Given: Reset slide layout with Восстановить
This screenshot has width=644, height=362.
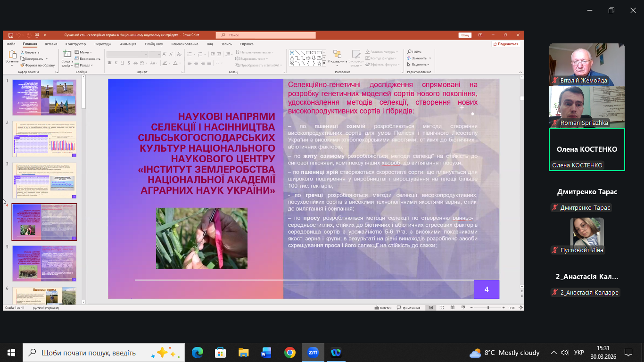Looking at the screenshot, I should (x=88, y=59).
